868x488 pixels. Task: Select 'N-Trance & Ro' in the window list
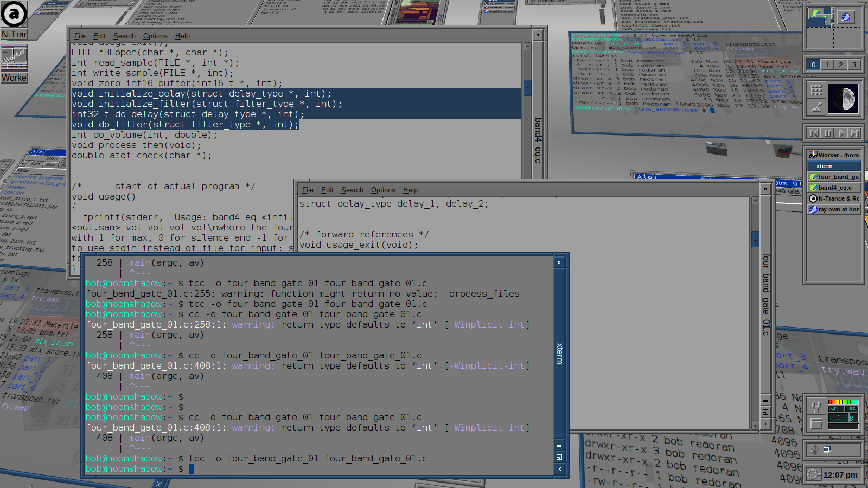coord(834,198)
